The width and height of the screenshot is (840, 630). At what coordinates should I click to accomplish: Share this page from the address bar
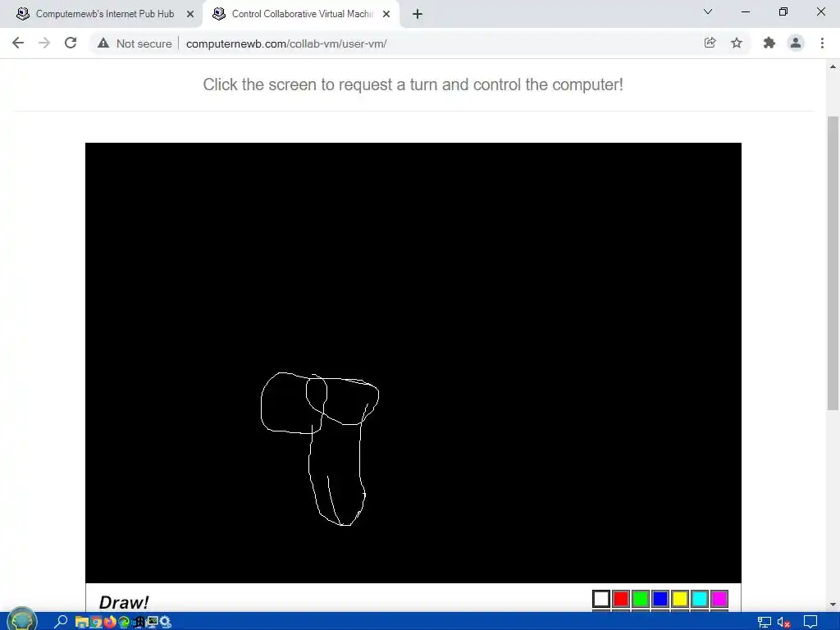point(710,43)
